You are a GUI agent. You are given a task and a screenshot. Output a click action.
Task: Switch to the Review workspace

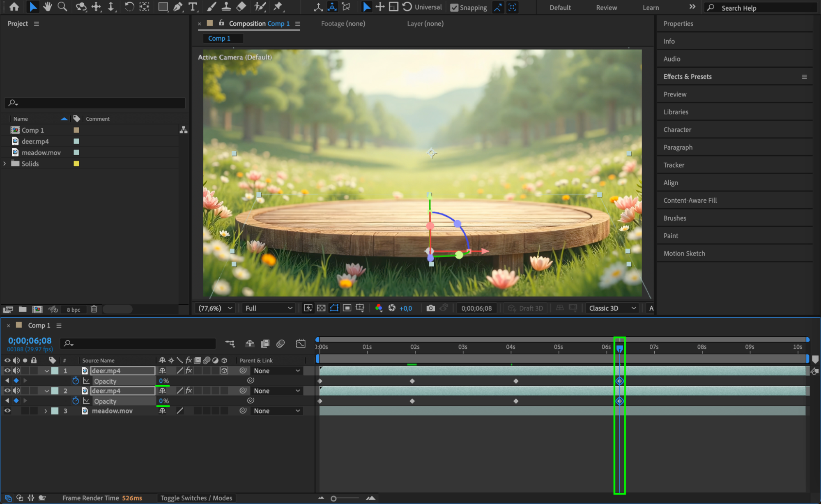pos(606,7)
